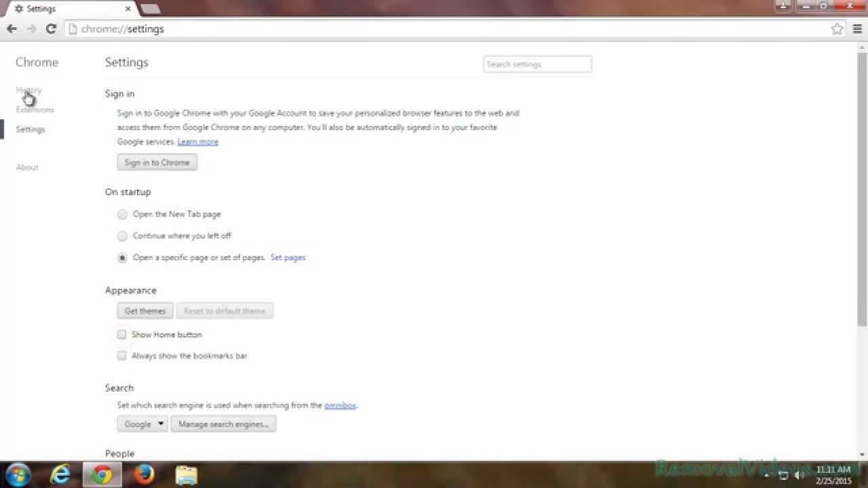Enable the Show Home button checkbox
Screen dimensions: 868x488
[121, 334]
